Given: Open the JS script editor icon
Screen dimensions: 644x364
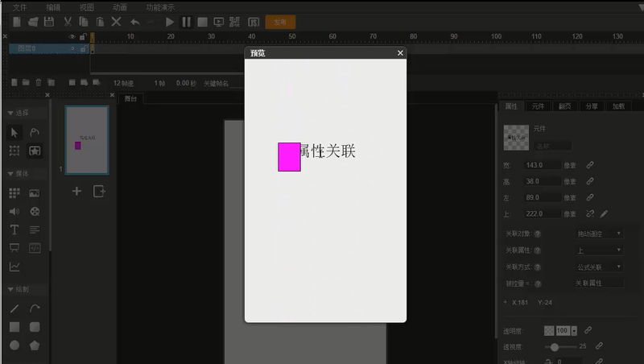Looking at the screenshot, I should [x=254, y=23].
